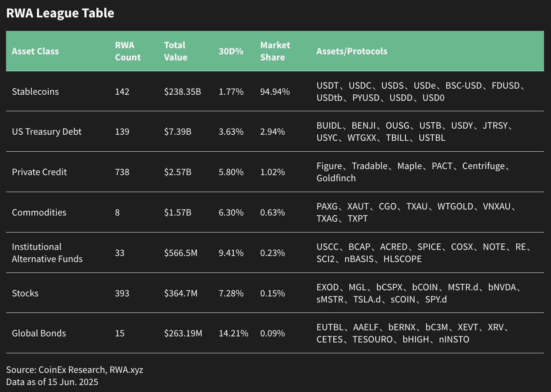The width and height of the screenshot is (551, 392).
Task: Select the '9.41%' 30-day change
Action: point(231,253)
